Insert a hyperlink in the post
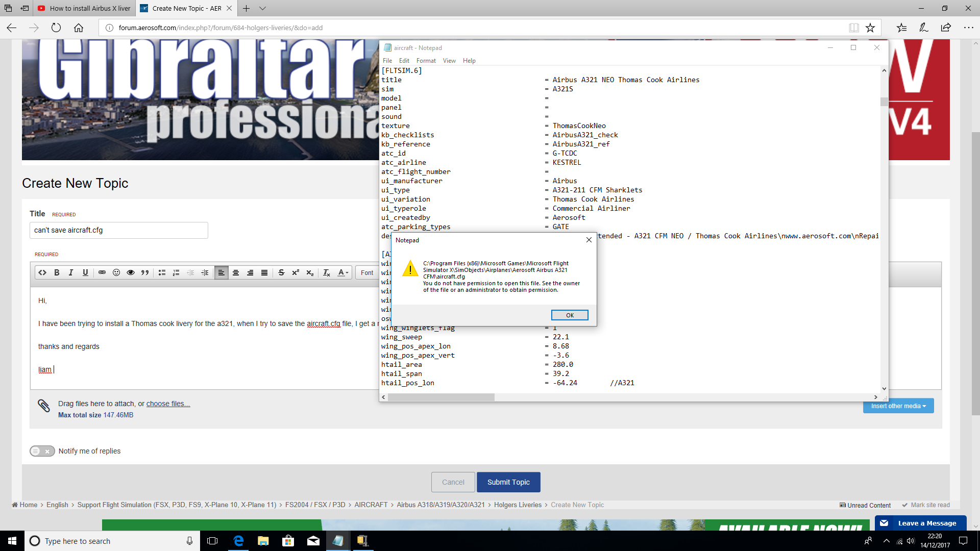 (102, 273)
